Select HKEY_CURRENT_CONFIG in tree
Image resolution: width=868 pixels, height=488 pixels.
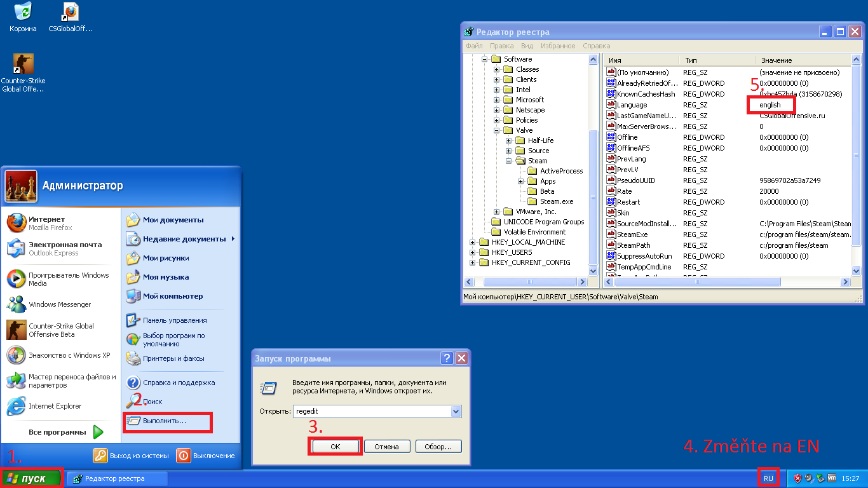click(x=524, y=262)
